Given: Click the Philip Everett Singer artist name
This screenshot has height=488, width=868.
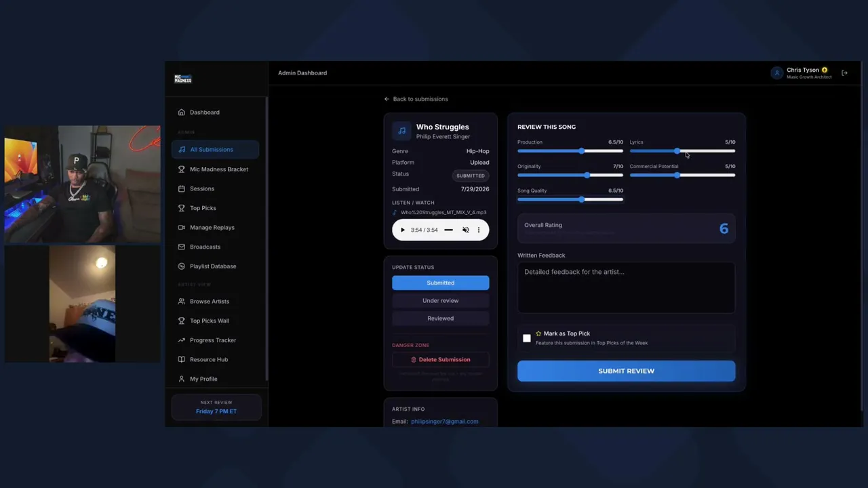Looking at the screenshot, I should point(443,137).
